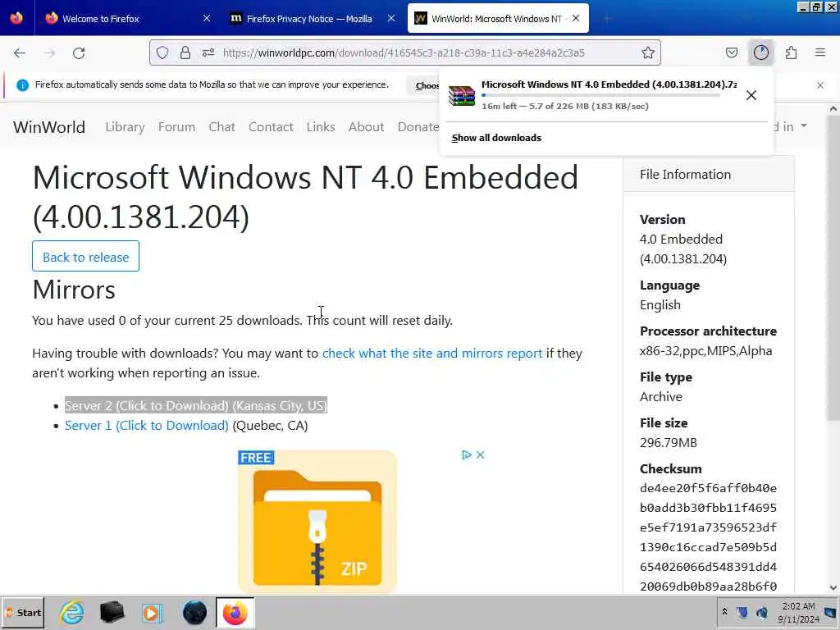Open the Donate nav item
Image resolution: width=840 pixels, height=630 pixels.
418,127
